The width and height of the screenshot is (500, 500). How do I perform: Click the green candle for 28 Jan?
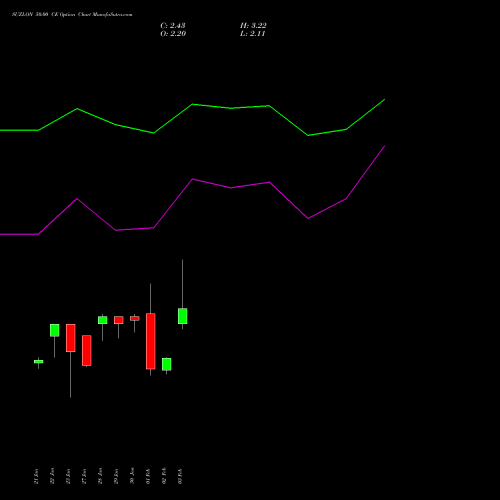[102, 320]
